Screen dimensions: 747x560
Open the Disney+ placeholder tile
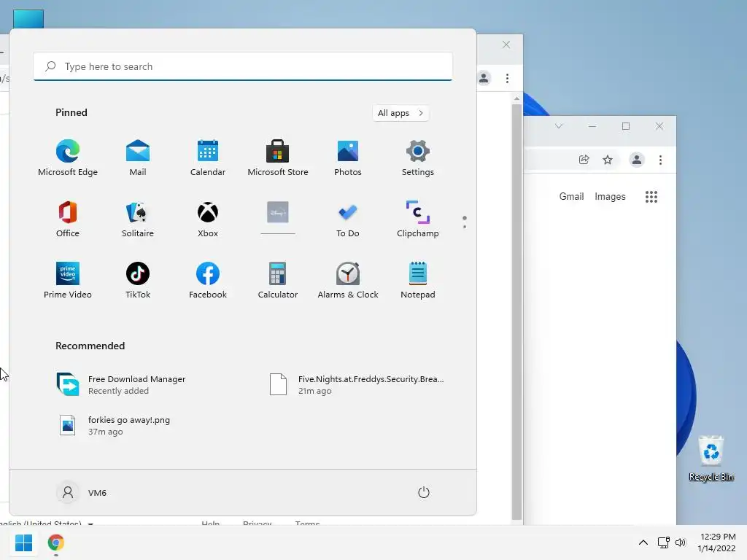coord(278,219)
